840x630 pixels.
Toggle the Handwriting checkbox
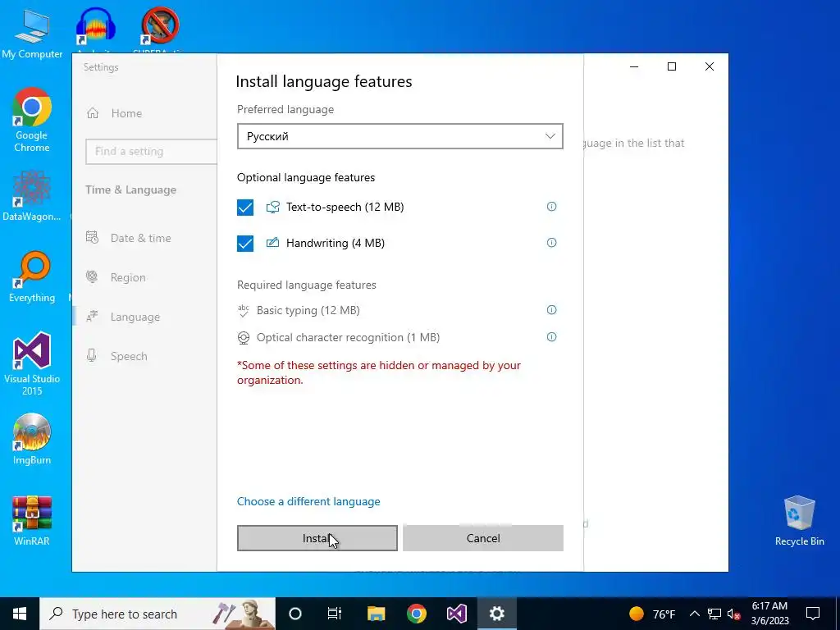click(244, 243)
